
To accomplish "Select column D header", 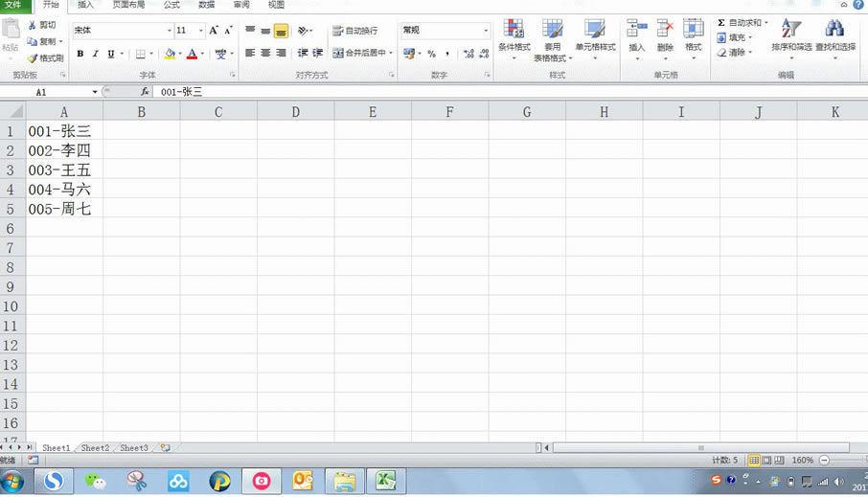I will (x=296, y=112).
